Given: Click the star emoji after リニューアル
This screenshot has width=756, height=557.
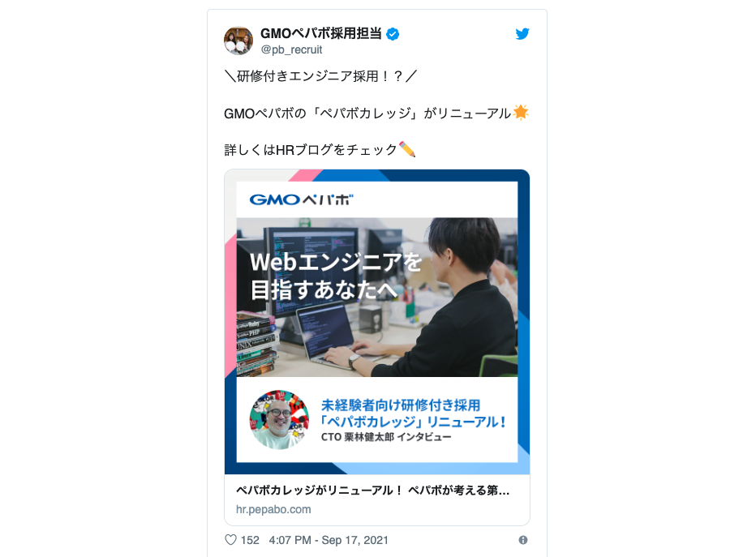Looking at the screenshot, I should click(x=521, y=112).
